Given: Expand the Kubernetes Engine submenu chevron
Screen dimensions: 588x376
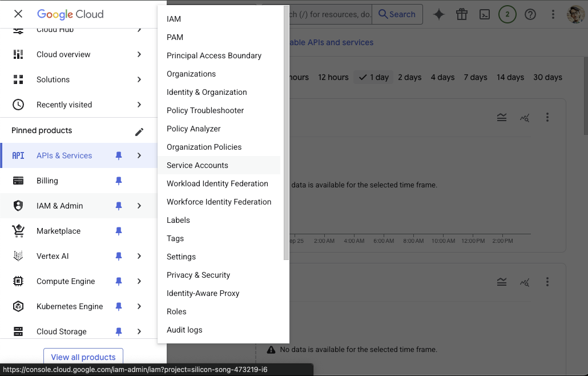Looking at the screenshot, I should click(x=139, y=306).
